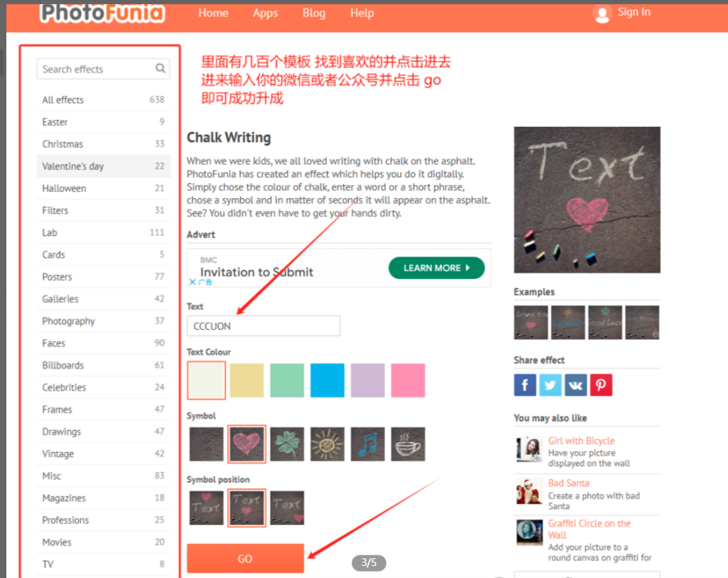Open the Cards category
Image resolution: width=728 pixels, height=578 pixels.
104,254
